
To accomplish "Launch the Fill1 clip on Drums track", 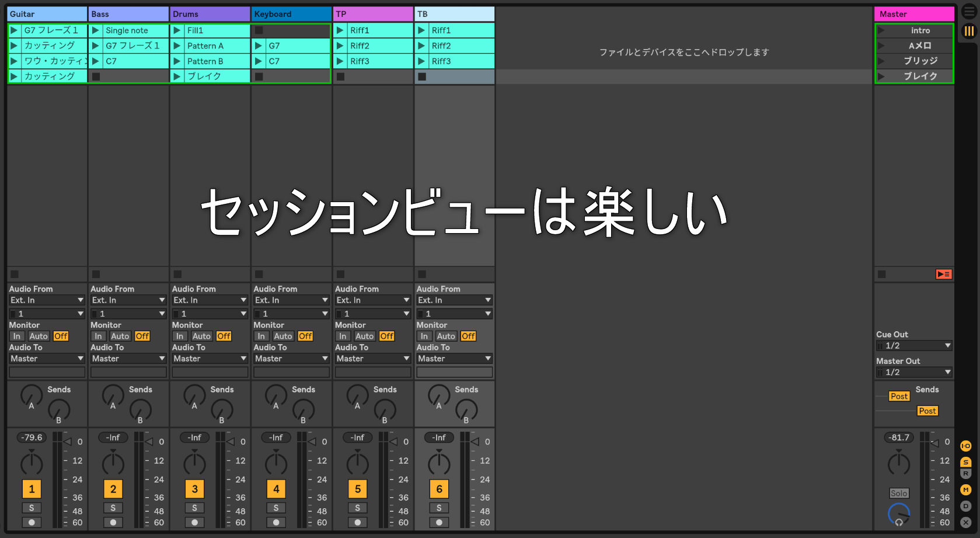I will point(177,30).
